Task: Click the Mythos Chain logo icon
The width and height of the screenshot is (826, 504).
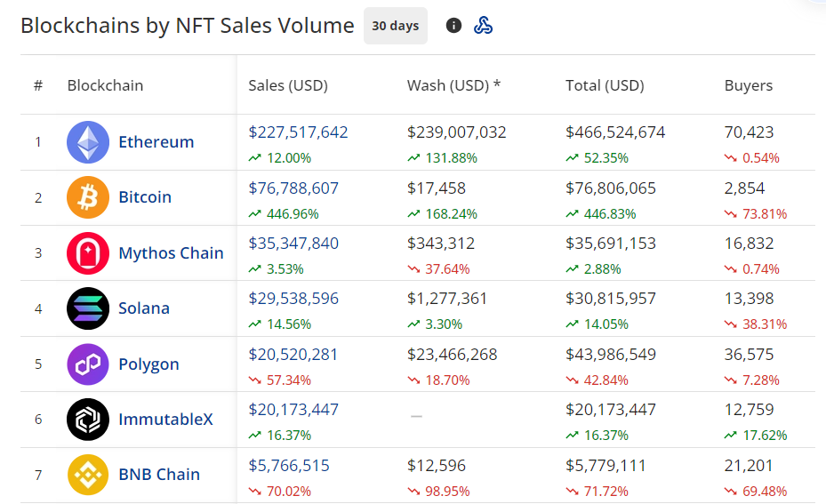Action: point(88,253)
